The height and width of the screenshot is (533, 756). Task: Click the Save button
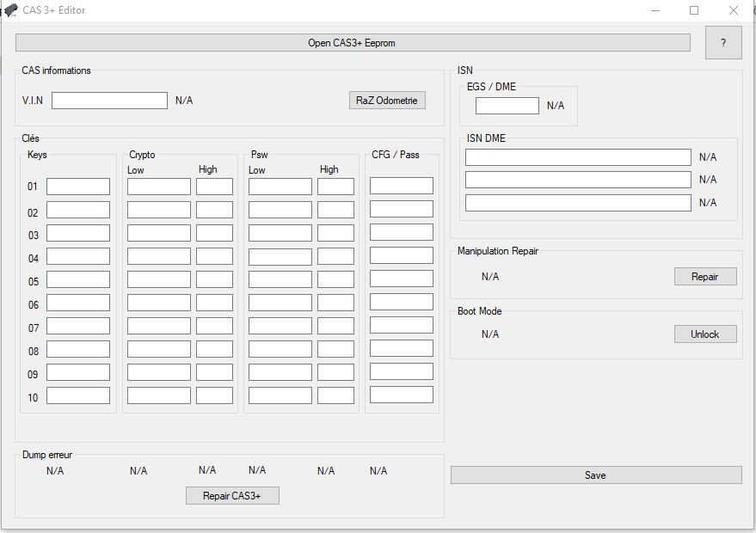pos(596,475)
